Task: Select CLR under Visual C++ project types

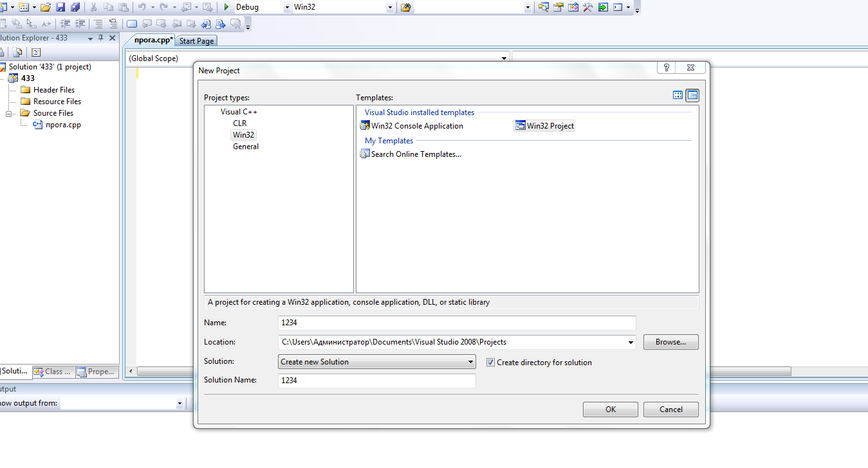Action: click(239, 123)
